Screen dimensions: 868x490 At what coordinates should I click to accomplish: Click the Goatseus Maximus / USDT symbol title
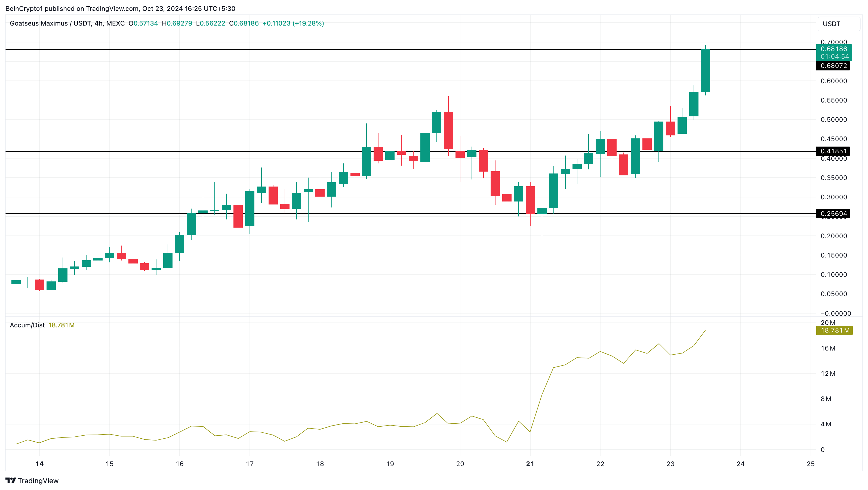(x=50, y=23)
